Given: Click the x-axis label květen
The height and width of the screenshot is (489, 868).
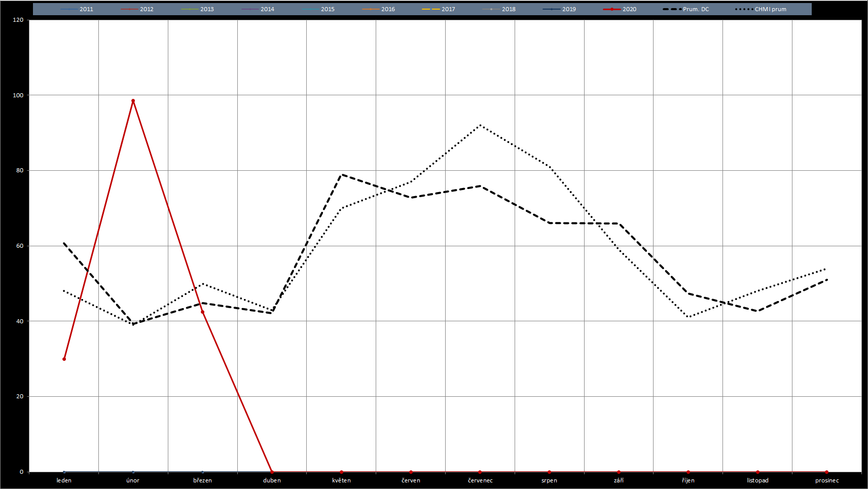Looking at the screenshot, I should (x=341, y=480).
